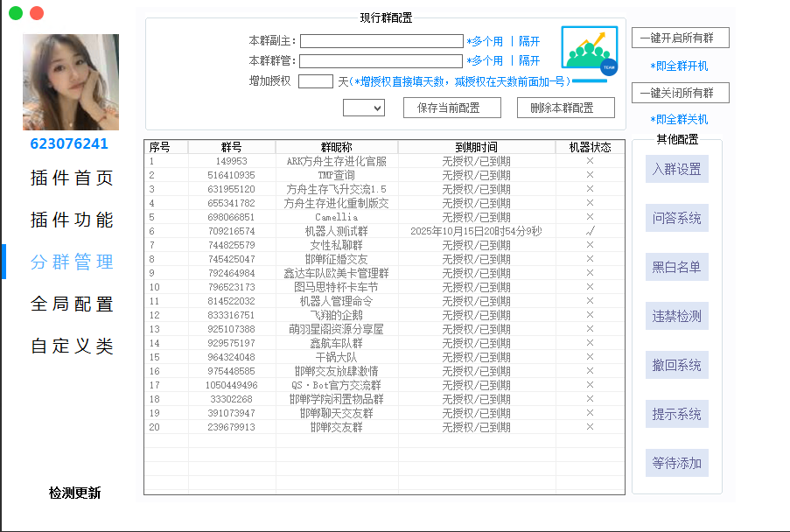
Task: Open 插件功能 in the sidebar
Action: pyautogui.click(x=72, y=220)
